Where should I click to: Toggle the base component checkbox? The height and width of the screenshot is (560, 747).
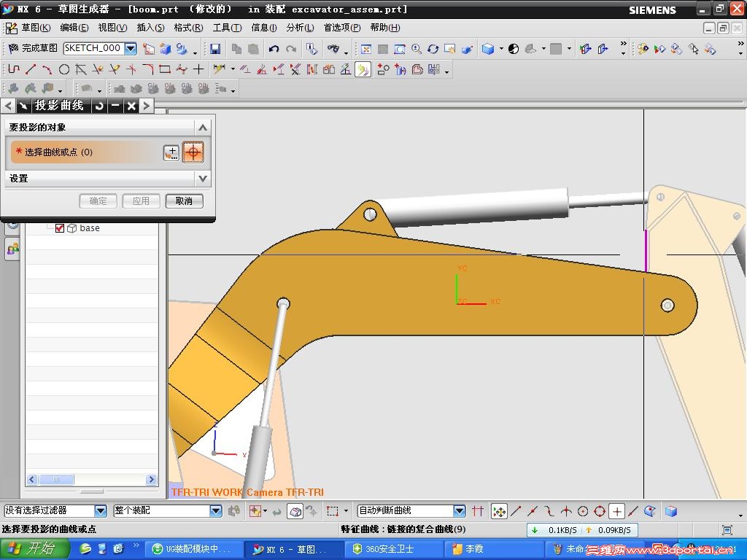pyautogui.click(x=60, y=228)
